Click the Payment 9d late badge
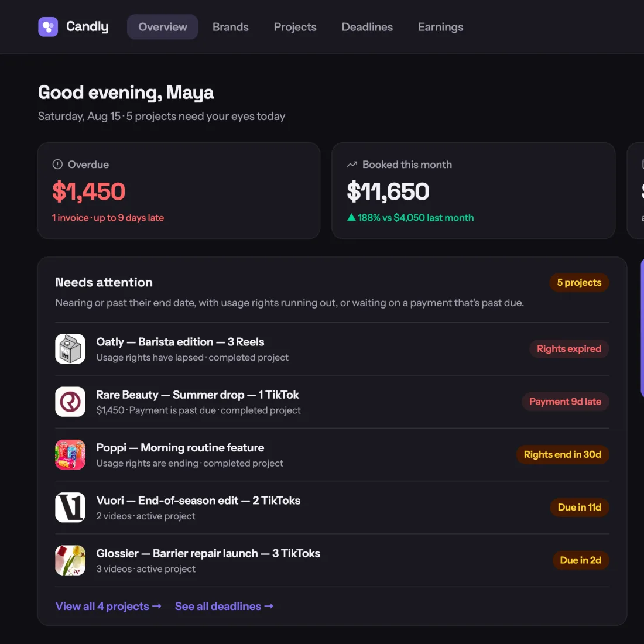This screenshot has width=644, height=644. point(565,402)
